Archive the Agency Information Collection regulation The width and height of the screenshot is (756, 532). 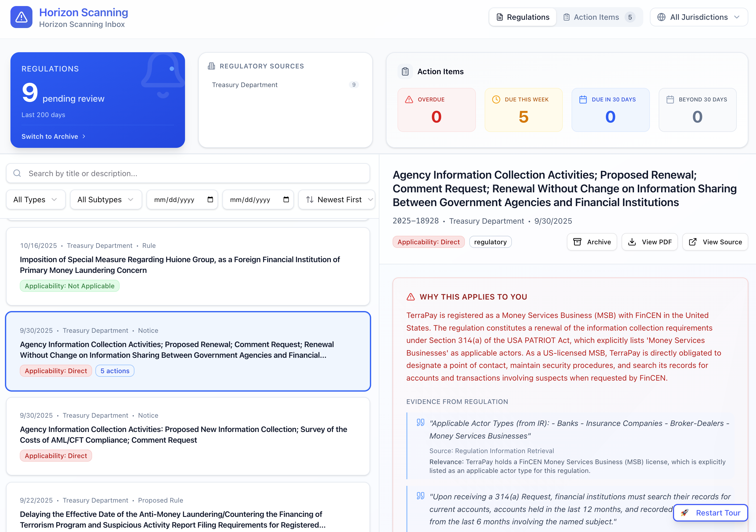[x=592, y=242]
